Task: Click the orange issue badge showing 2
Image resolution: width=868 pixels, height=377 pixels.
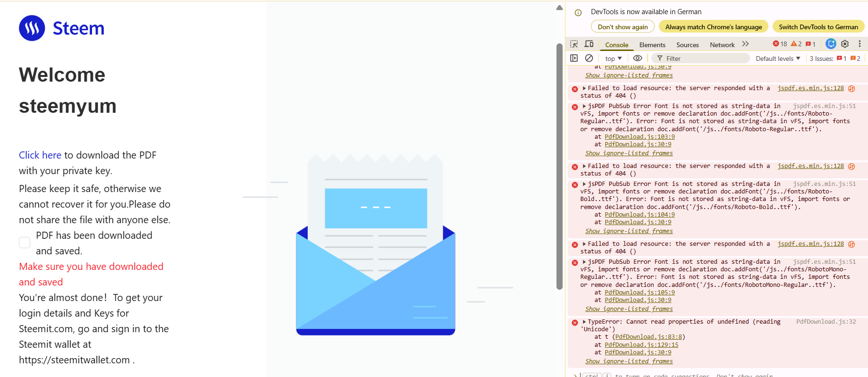Action: 855,59
